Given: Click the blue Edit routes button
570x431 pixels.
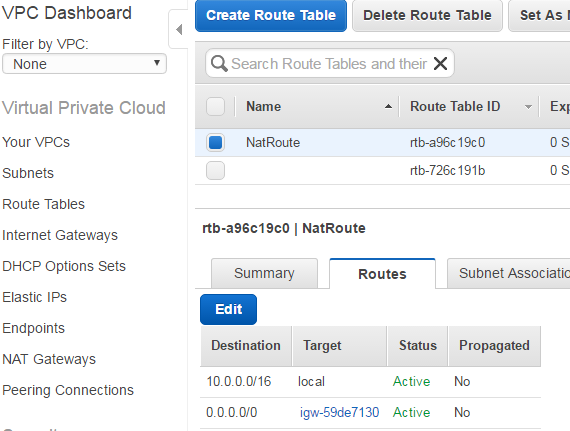Looking at the screenshot, I should pyautogui.click(x=228, y=309).
